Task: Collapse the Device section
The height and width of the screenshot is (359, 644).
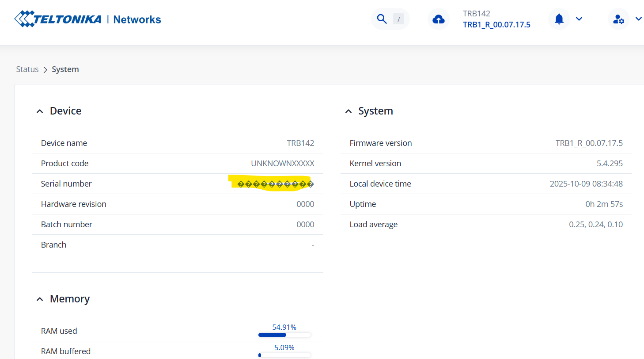Action: pos(40,111)
